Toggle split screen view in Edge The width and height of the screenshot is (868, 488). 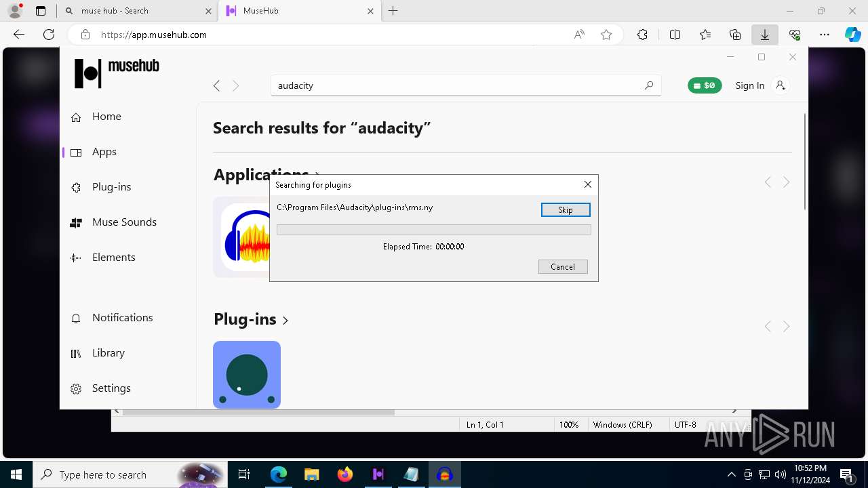[675, 35]
